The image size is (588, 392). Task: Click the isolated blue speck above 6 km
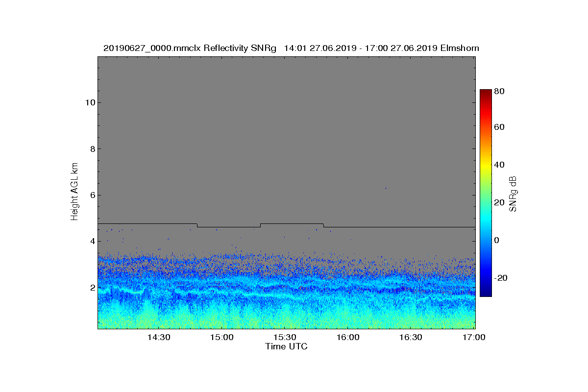tap(386, 188)
